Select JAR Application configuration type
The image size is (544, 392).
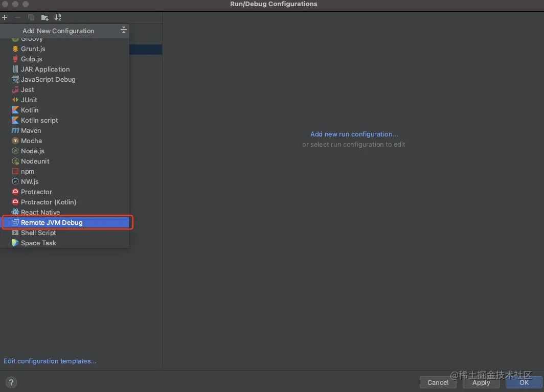[x=65, y=70]
